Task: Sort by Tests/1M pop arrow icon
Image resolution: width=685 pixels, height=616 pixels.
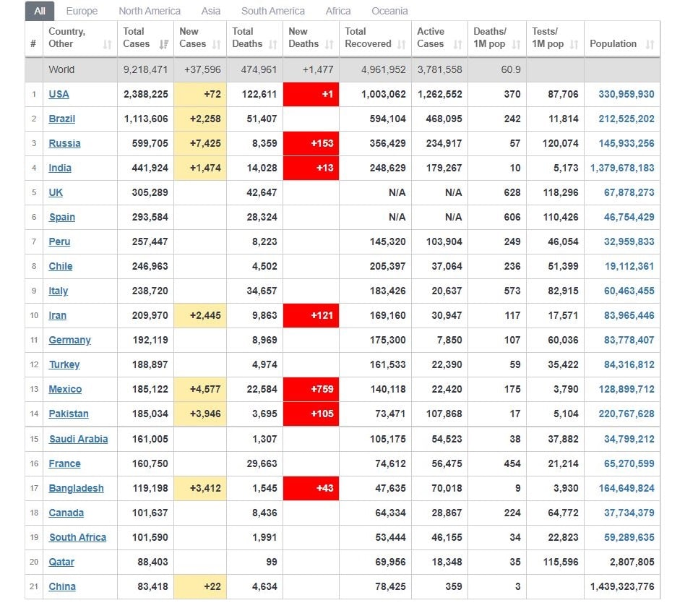Action: tap(574, 44)
